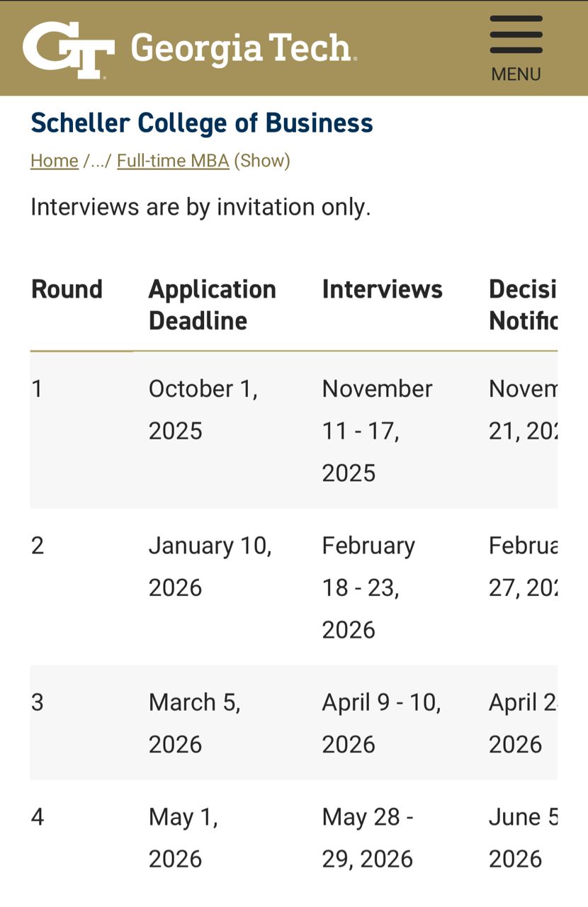
Task: Click the Georgia Tech GT logo
Action: coord(68,50)
